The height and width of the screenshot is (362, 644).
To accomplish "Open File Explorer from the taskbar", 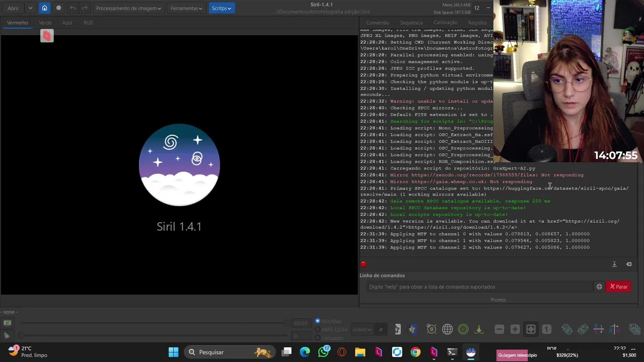I will pyautogui.click(x=360, y=352).
